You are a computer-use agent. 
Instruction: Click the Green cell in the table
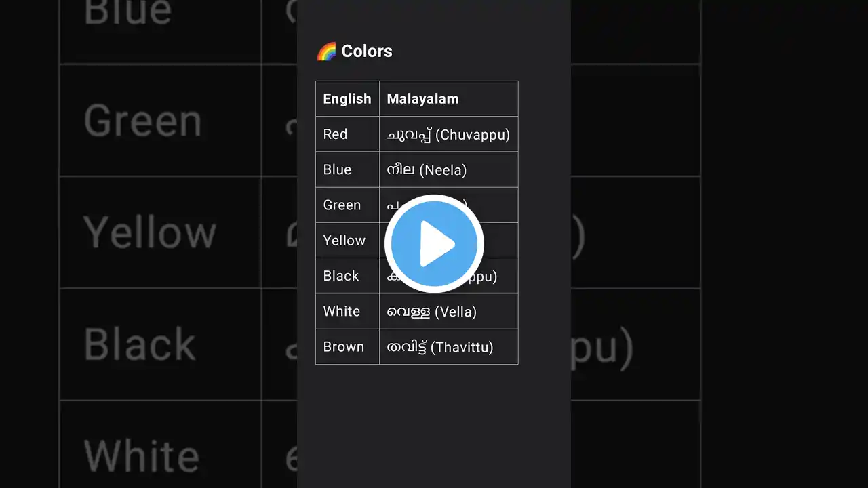pos(347,205)
